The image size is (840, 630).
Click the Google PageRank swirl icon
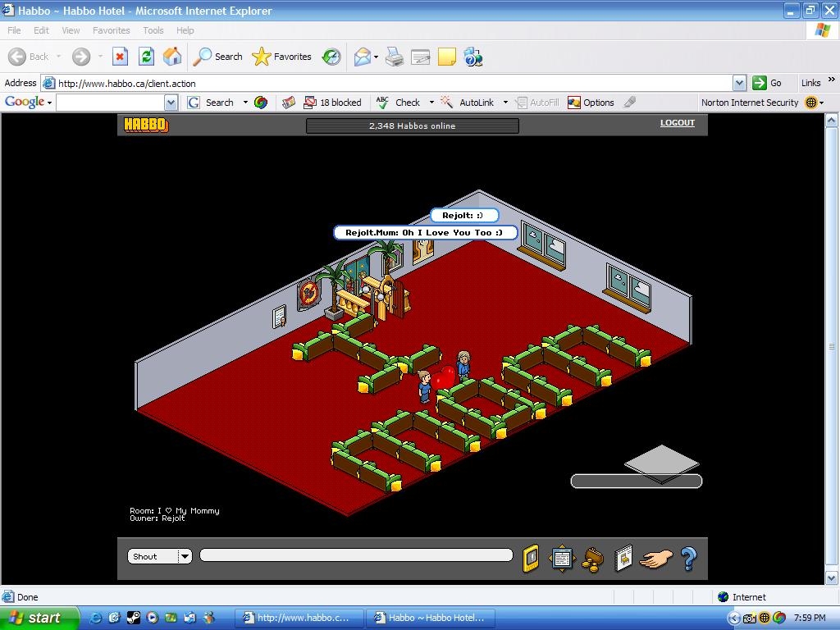click(x=261, y=103)
